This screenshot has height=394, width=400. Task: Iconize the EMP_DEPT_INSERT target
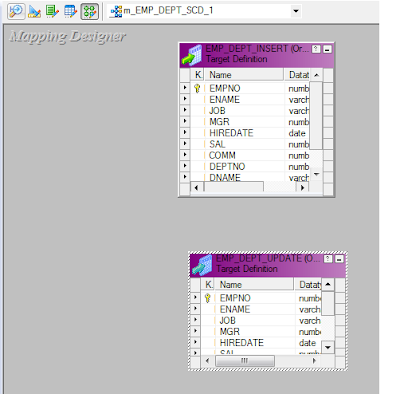pos(328,49)
